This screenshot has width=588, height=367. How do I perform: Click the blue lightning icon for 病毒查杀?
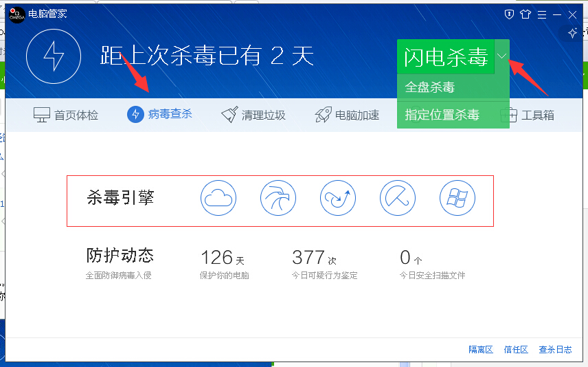point(136,114)
